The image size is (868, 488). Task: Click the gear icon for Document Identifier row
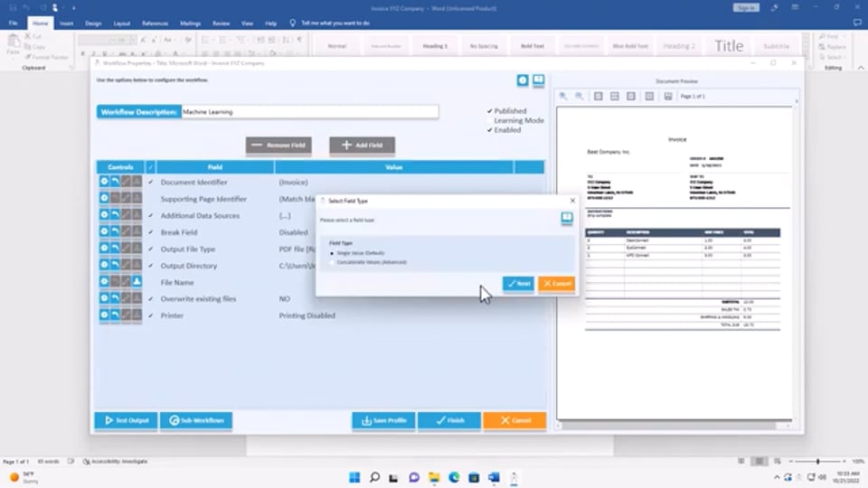[104, 182]
